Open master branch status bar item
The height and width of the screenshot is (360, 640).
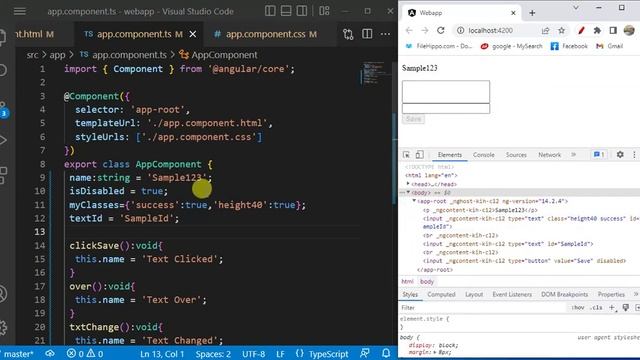tap(18, 354)
